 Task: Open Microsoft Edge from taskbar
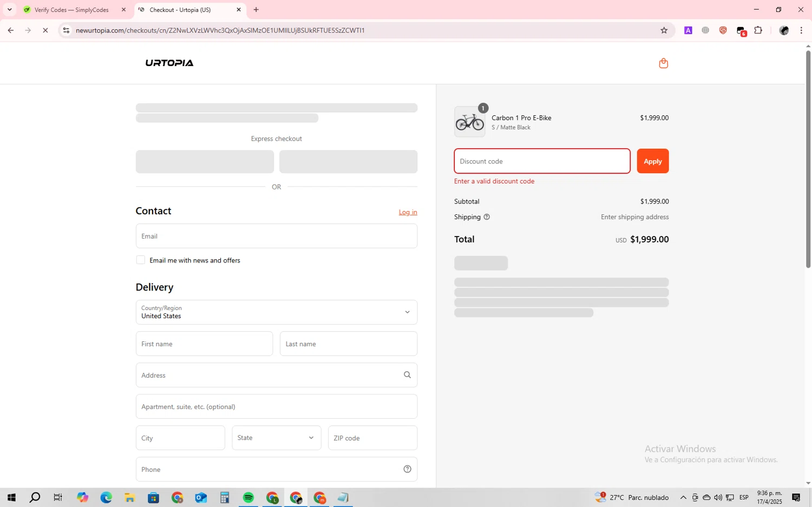click(x=106, y=498)
